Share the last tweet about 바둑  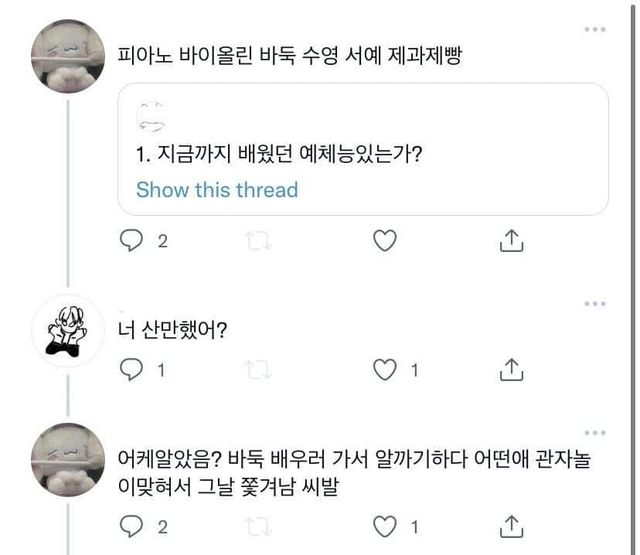[511, 526]
